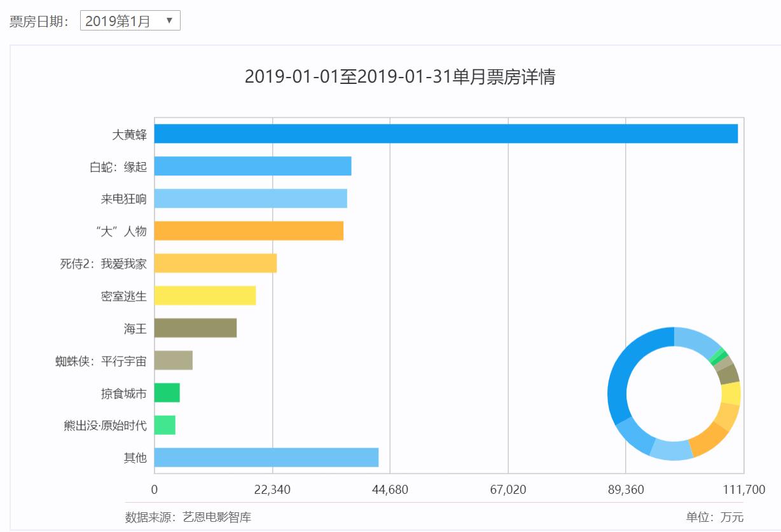The width and height of the screenshot is (781, 532).
Task: Click the 数据来源：艺恩电影智库 text
Action: [188, 517]
